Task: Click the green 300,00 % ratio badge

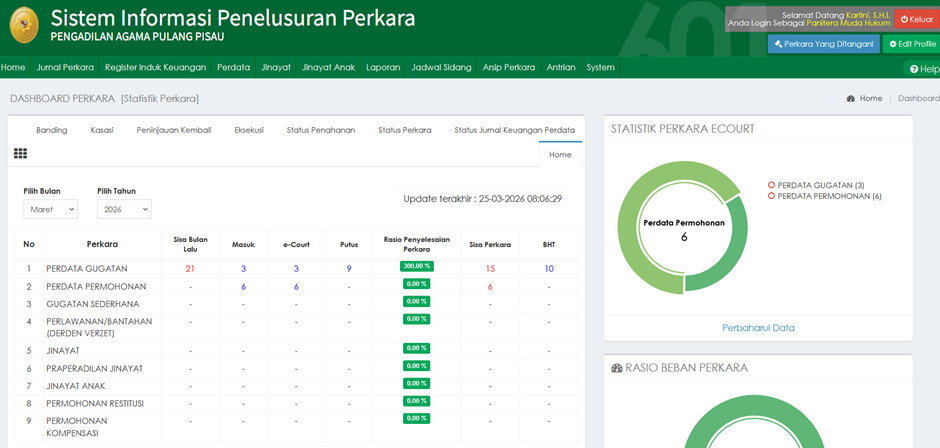Action: click(x=416, y=267)
